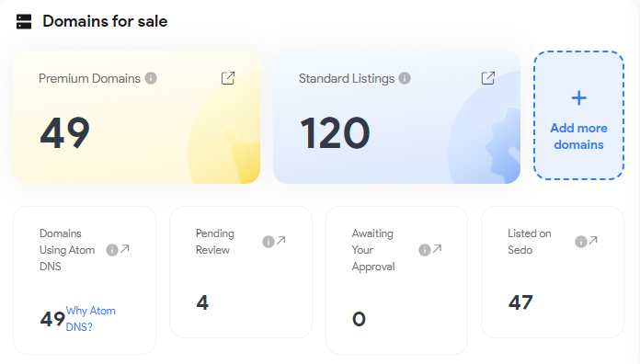640x364 pixels.
Task: Select the Standard Listings card showing 120
Action: coord(396,117)
